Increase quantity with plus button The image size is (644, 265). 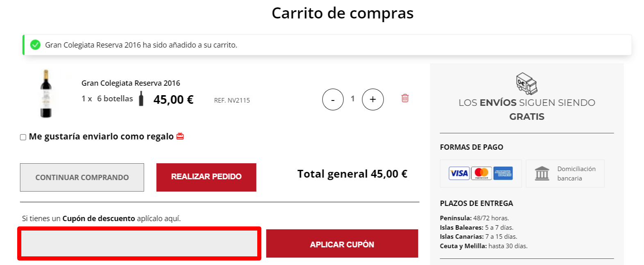tap(373, 99)
